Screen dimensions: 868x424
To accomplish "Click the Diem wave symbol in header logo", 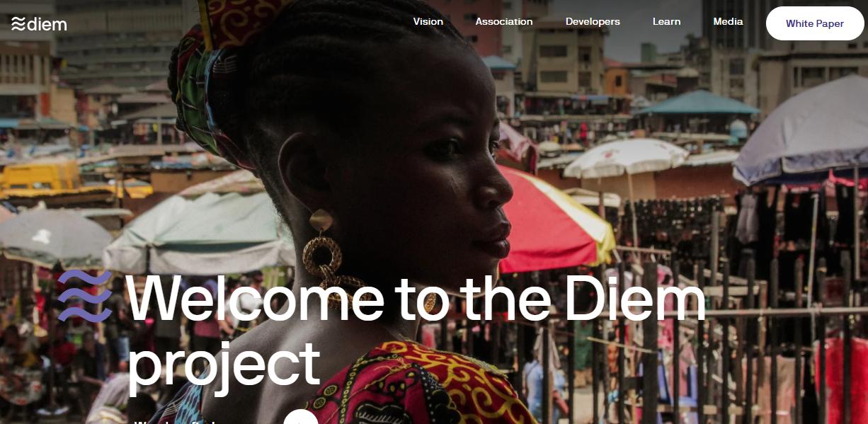I will tap(18, 23).
